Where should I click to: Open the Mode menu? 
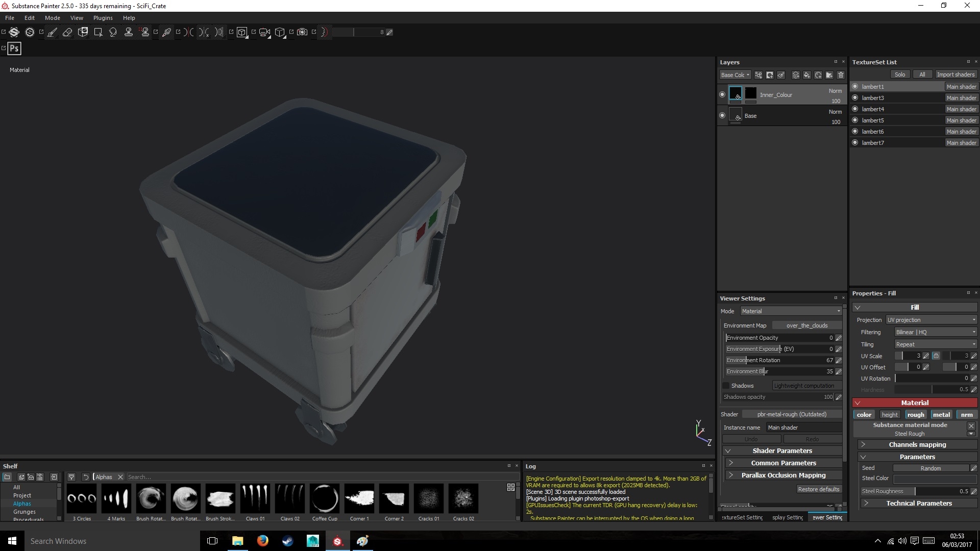click(53, 18)
